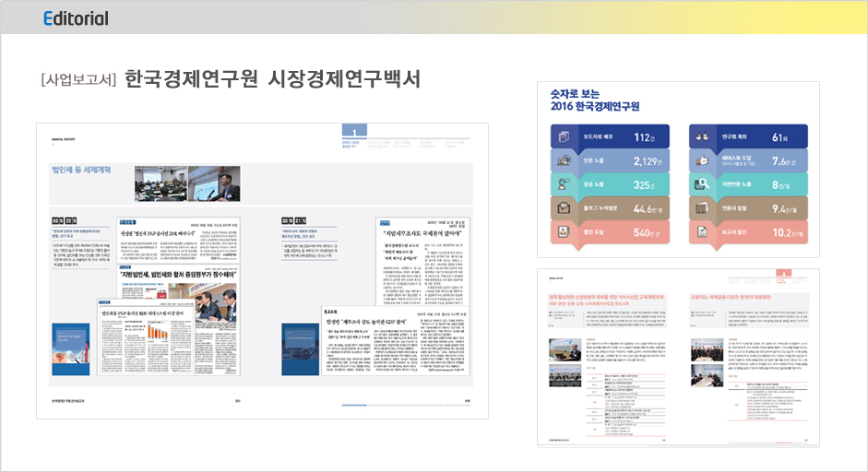Open the speaker photo on lower-right spread's left page
The height and width of the screenshot is (472, 868).
(565, 350)
